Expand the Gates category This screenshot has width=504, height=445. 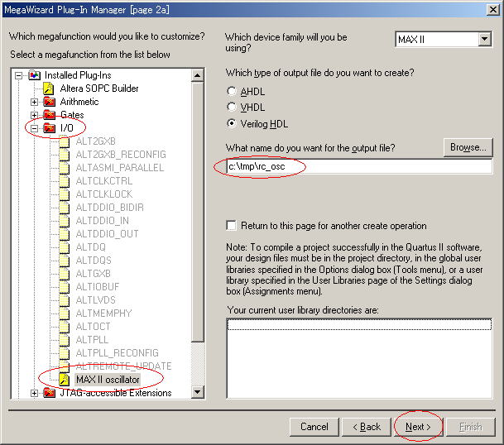35,115
